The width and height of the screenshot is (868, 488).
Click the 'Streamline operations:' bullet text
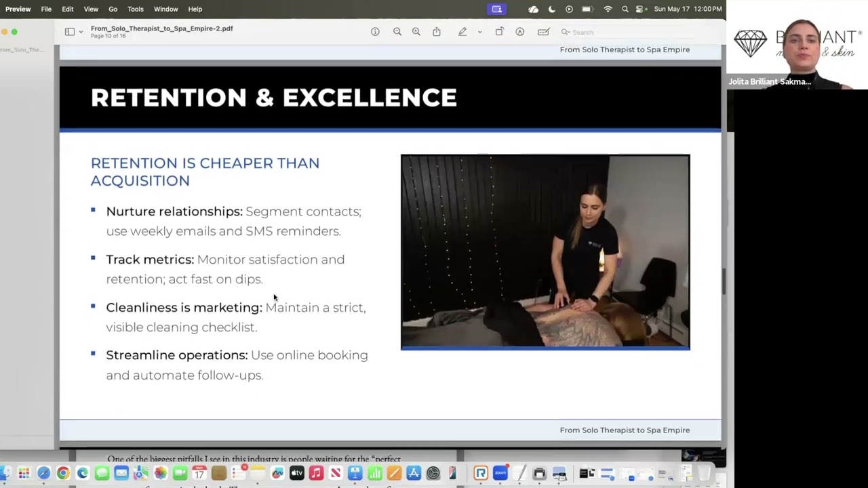[177, 355]
